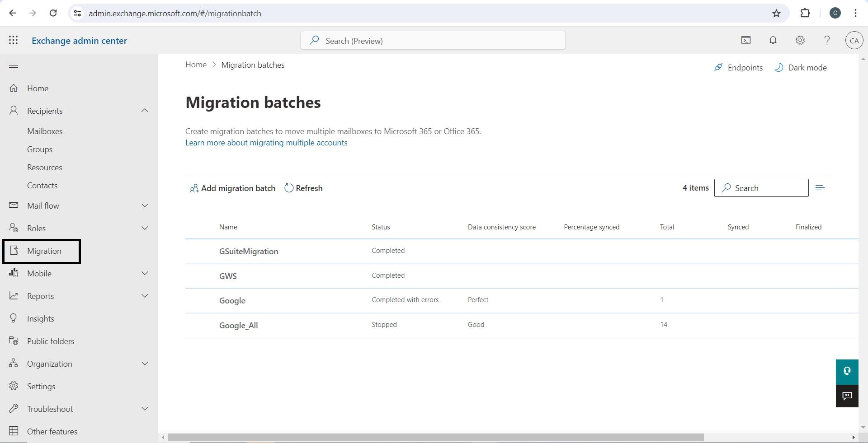Click Add migration batch
Image resolution: width=868 pixels, height=443 pixels.
[x=232, y=188]
